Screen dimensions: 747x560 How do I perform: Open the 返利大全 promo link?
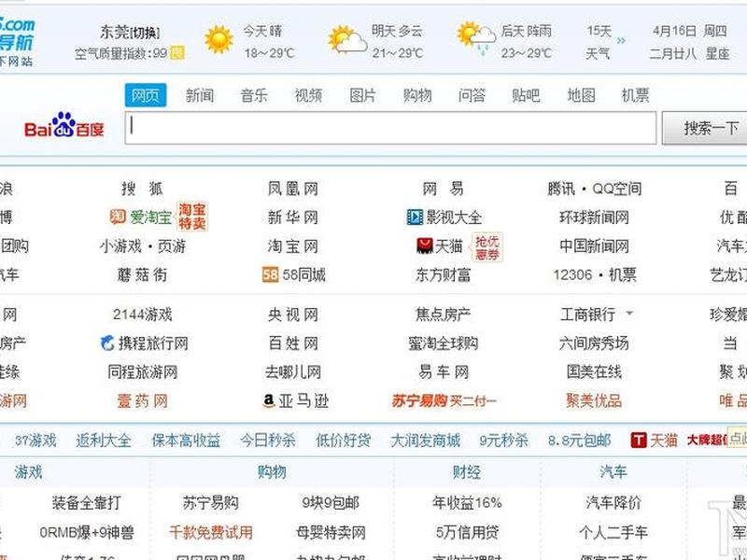[104, 440]
